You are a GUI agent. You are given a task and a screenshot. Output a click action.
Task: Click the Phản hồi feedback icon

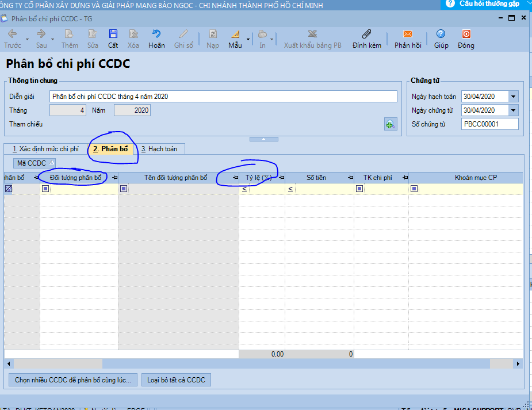click(x=408, y=35)
